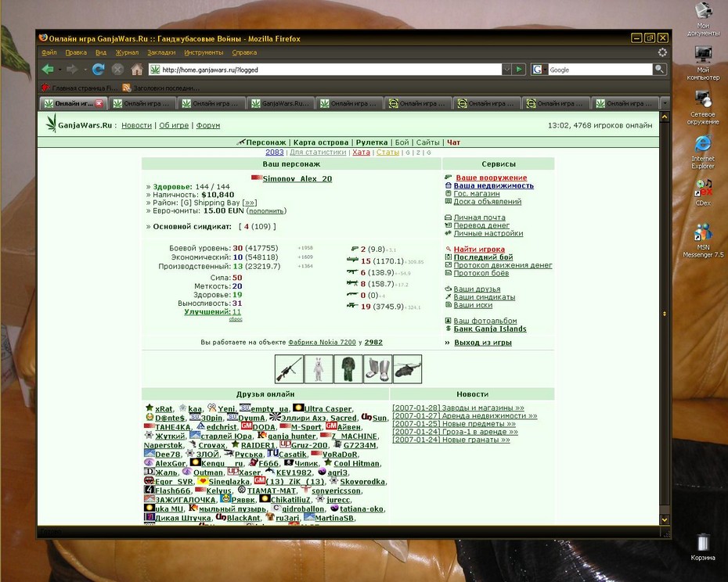Open the Home page icon

[136, 70]
